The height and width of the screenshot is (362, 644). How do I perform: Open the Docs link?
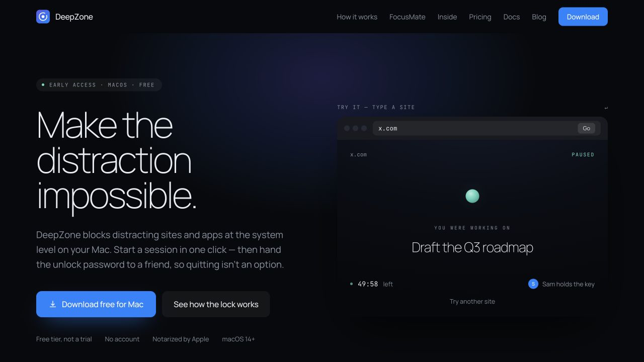coord(512,17)
